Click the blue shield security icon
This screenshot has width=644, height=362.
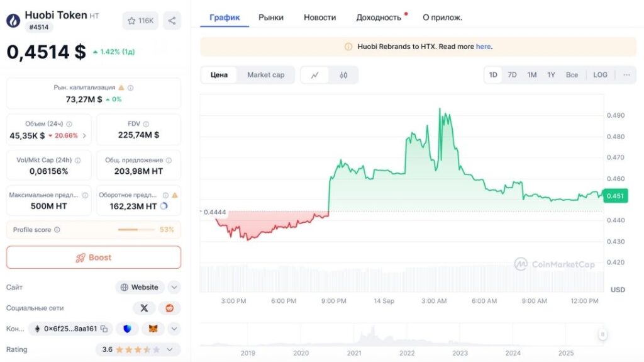pyautogui.click(x=128, y=329)
